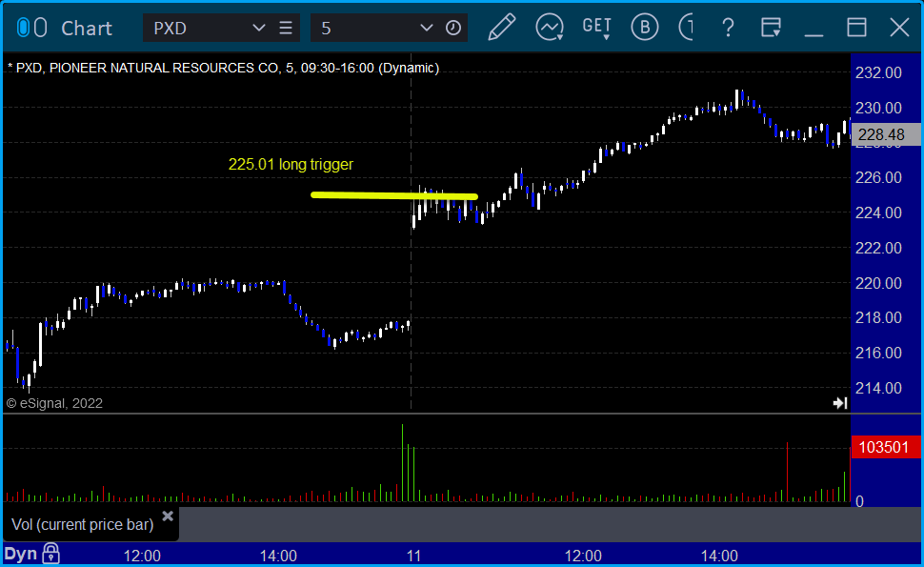Screen dimensions: 924x567
Task: Select the pencil drawing tools icon
Action: click(x=502, y=27)
